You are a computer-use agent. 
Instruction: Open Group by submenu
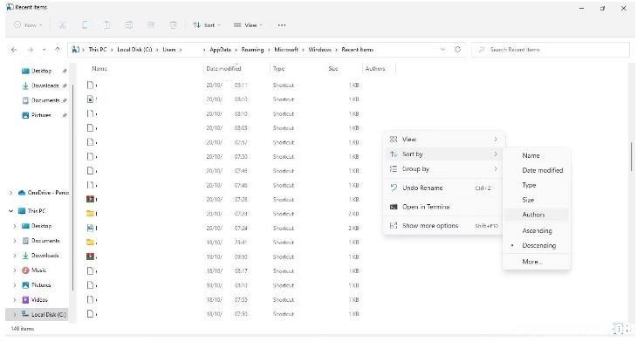pyautogui.click(x=443, y=169)
